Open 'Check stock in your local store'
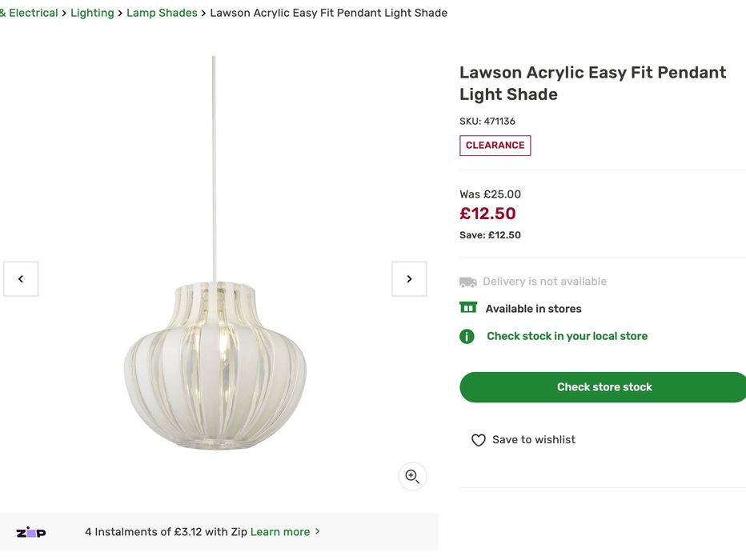Screen dimensions: 746x560 (x=567, y=336)
